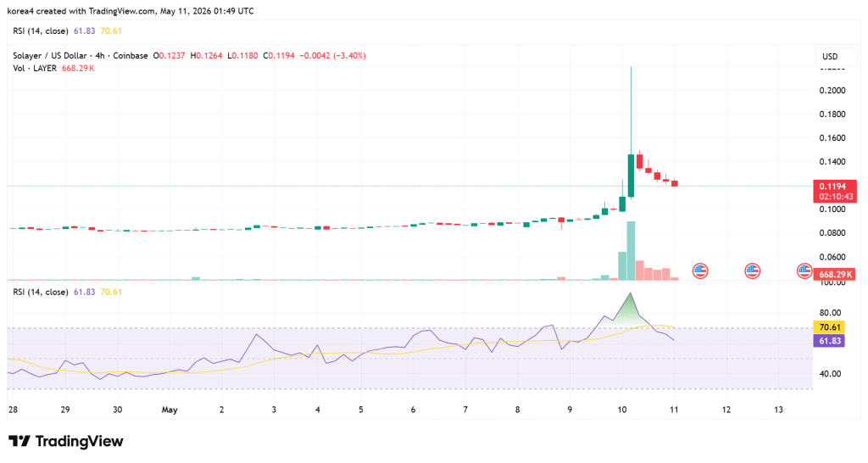Click the high value H0.1264

(206, 55)
